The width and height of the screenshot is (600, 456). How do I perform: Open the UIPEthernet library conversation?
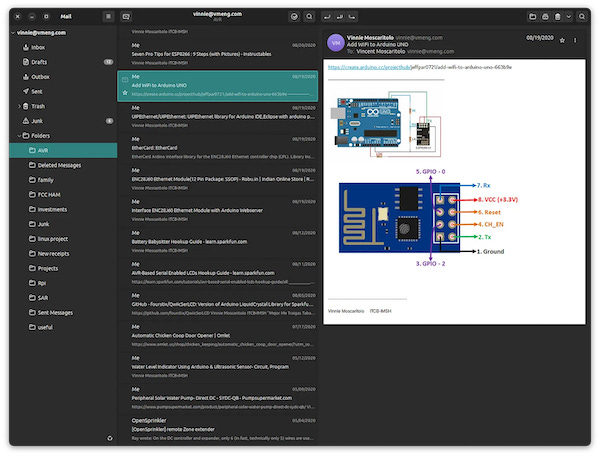pos(217,117)
